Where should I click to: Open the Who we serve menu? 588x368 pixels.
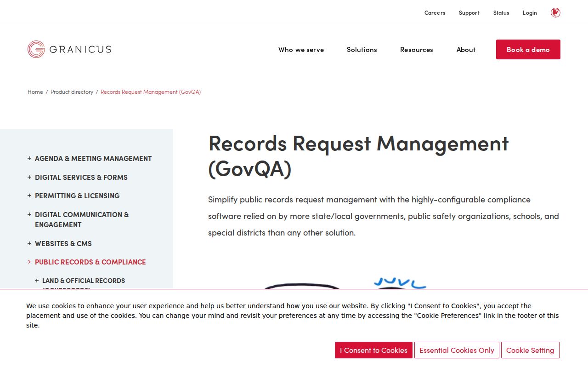(301, 50)
